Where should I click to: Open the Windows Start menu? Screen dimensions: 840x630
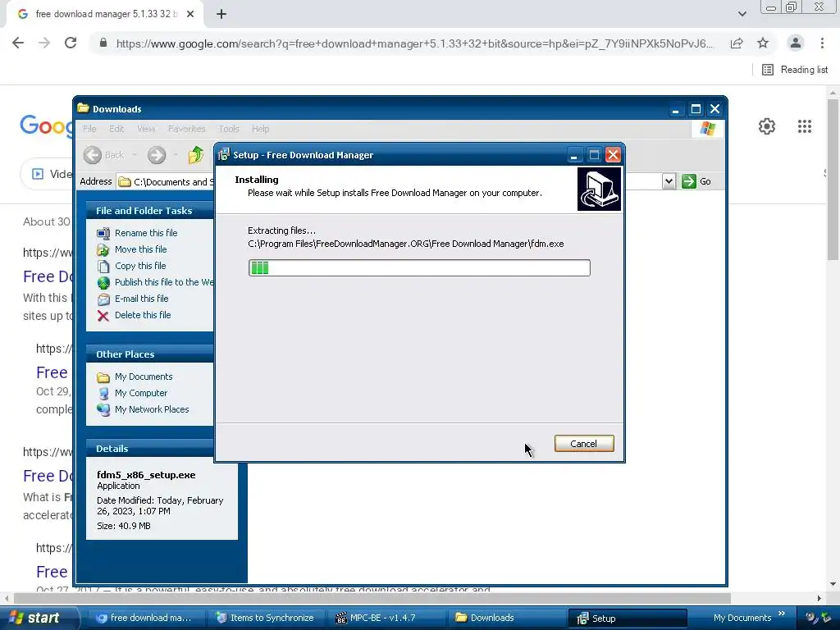39,618
